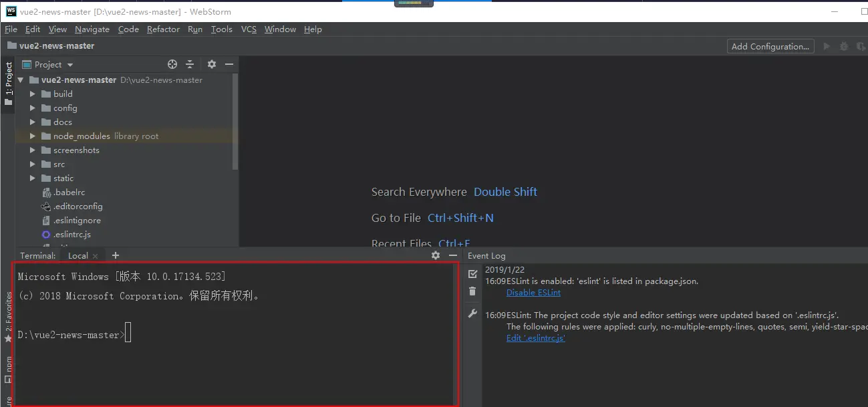The image size is (868, 407).
Task: Open Project panel gear settings
Action: pyautogui.click(x=212, y=64)
